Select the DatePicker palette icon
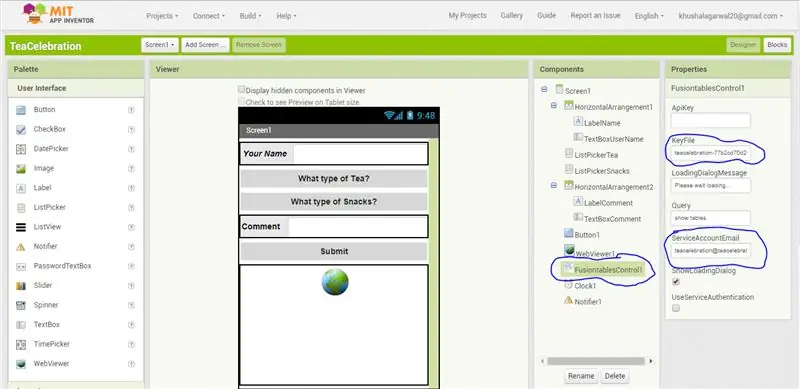The width and height of the screenshot is (800, 389). click(x=21, y=149)
